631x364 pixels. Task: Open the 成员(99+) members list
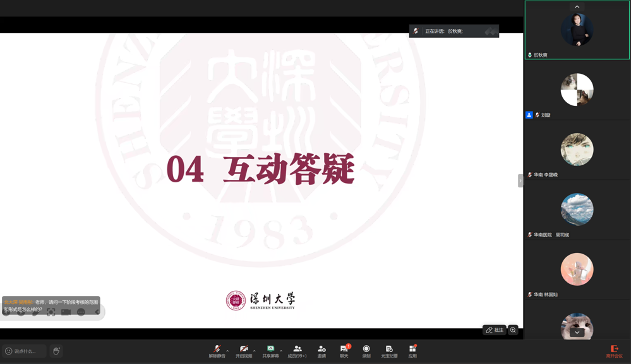297,351
